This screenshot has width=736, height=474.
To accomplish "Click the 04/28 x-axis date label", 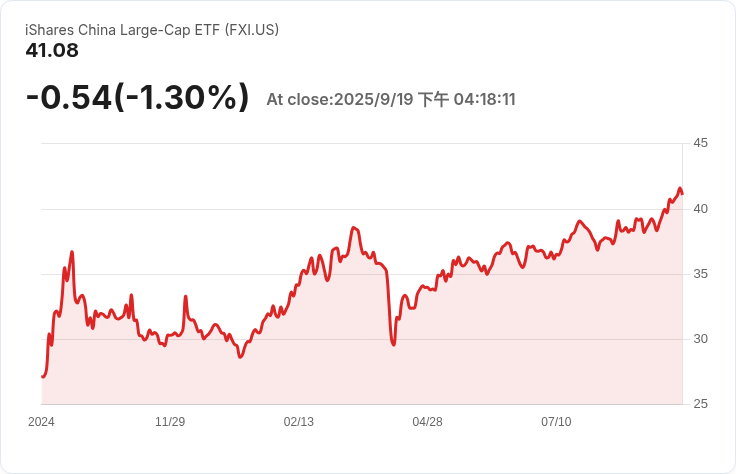I will [427, 422].
